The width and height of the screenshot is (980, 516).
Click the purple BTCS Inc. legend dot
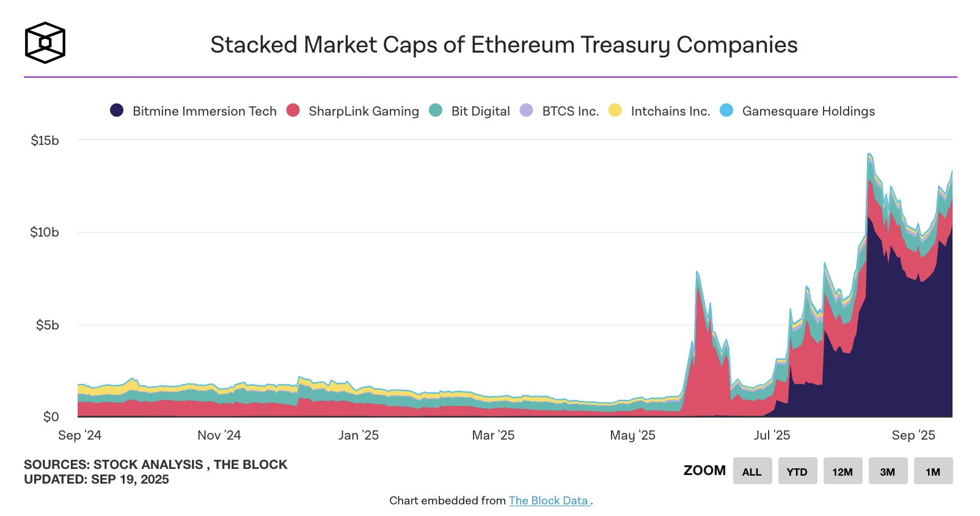click(x=527, y=111)
